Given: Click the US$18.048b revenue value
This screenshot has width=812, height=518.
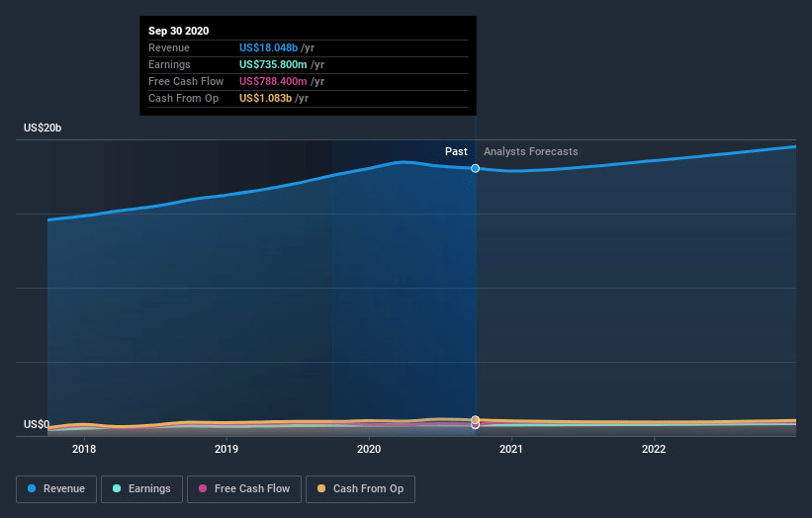Looking at the screenshot, I should coord(268,47).
